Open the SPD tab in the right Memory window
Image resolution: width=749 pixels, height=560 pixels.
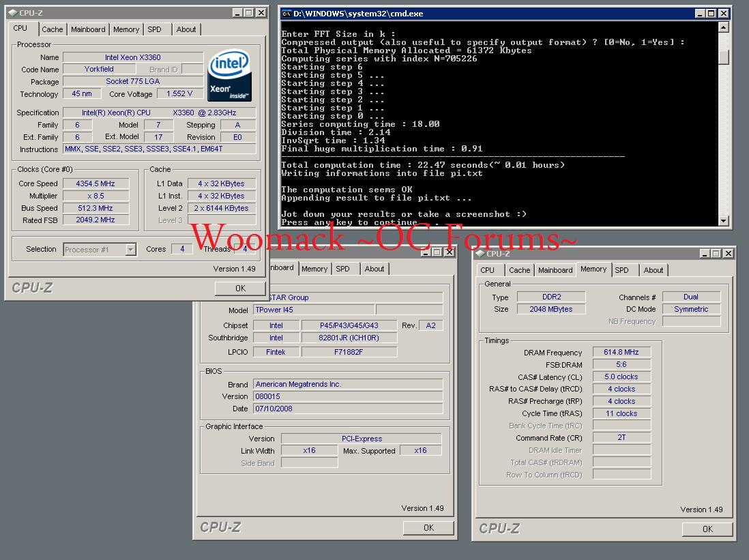pos(621,270)
